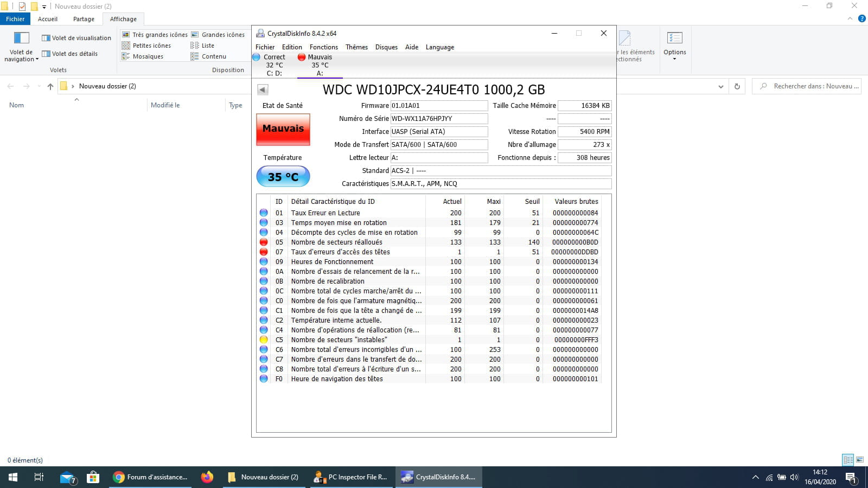The image size is (868, 488).
Task: Open the Mail taskbar icon
Action: tap(67, 477)
